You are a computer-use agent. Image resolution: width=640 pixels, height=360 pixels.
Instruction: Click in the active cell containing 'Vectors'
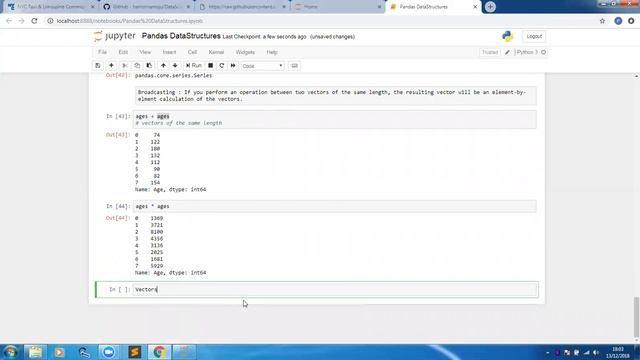[x=335, y=289]
